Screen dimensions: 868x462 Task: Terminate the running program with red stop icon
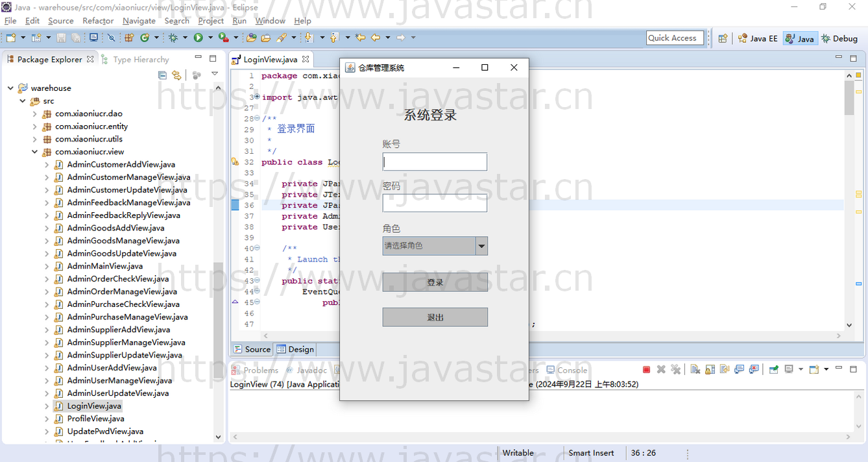[x=646, y=370]
